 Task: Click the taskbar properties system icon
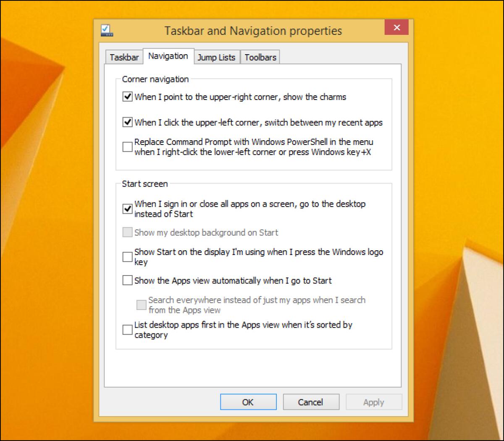(106, 29)
